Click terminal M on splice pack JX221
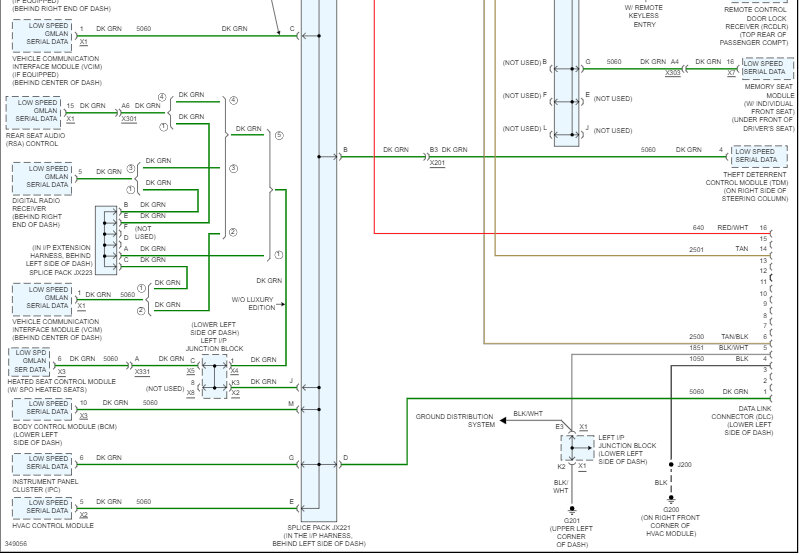The image size is (800, 555). tap(291, 404)
